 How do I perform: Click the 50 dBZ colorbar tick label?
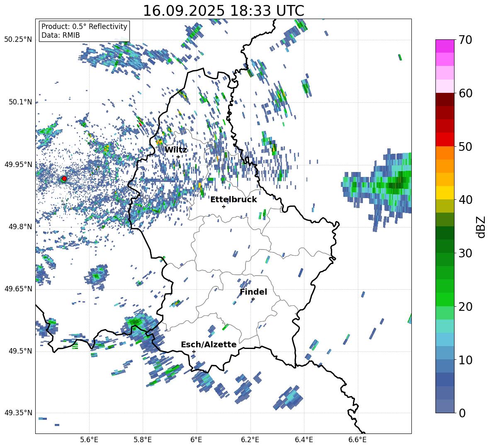pyautogui.click(x=465, y=146)
